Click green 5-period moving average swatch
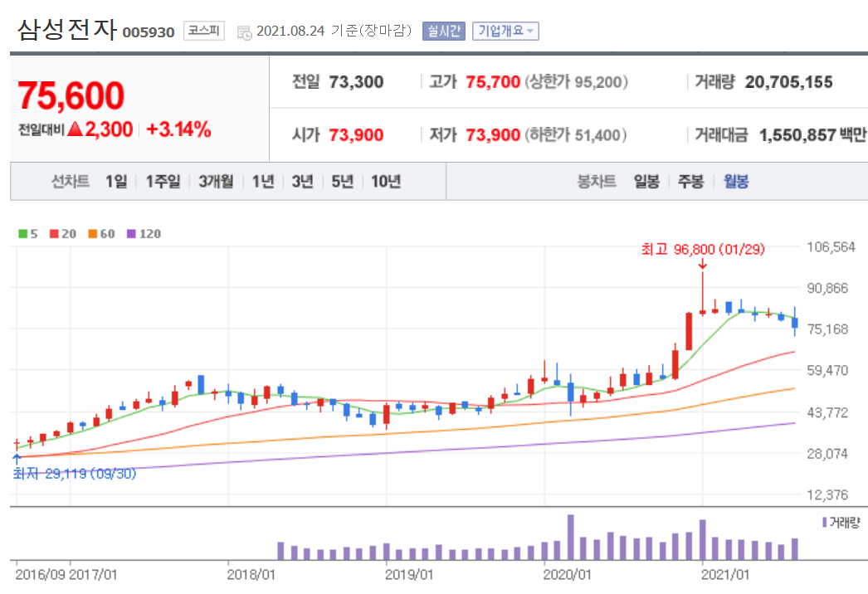Image resolution: width=868 pixels, height=594 pixels. pyautogui.click(x=22, y=234)
